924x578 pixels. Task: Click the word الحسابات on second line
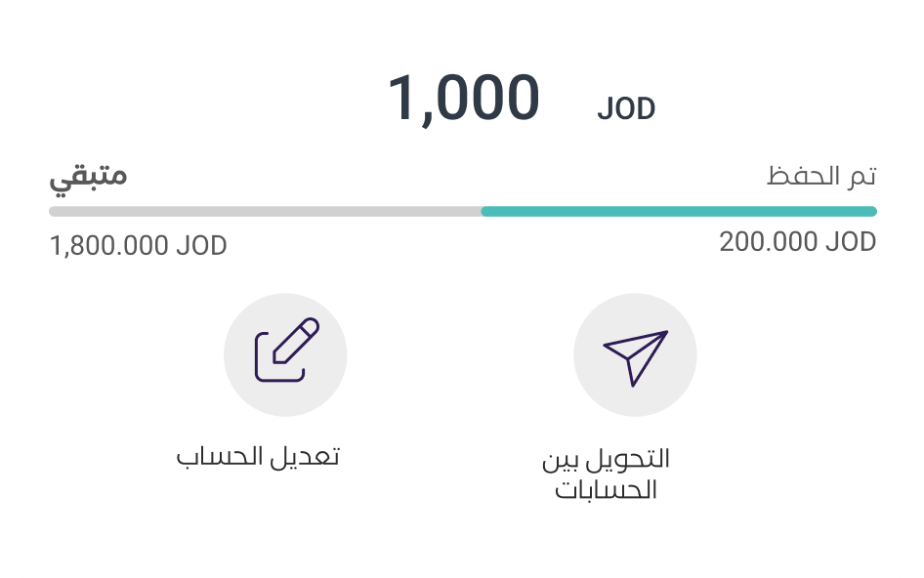(607, 490)
